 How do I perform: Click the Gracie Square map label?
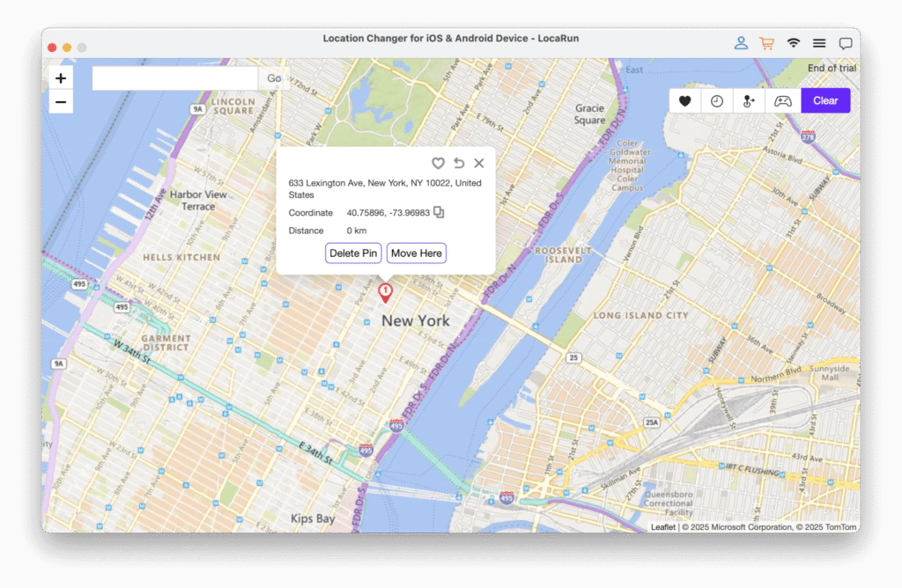[589, 114]
